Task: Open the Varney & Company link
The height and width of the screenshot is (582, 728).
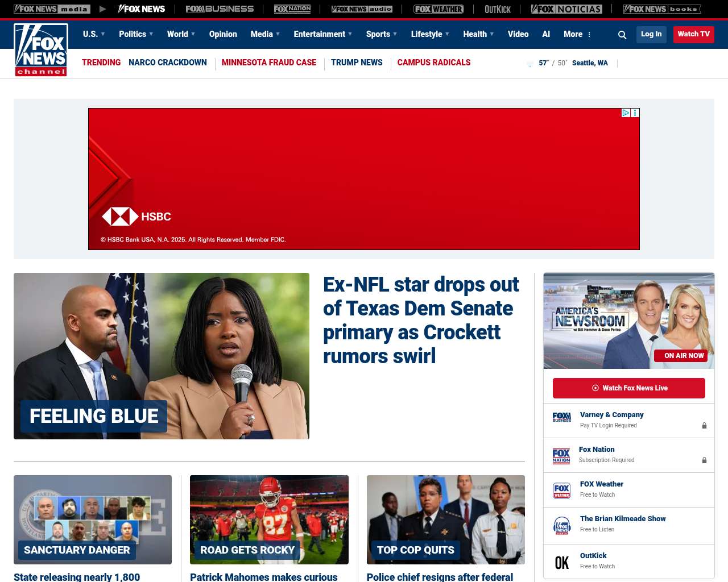Action: [612, 415]
